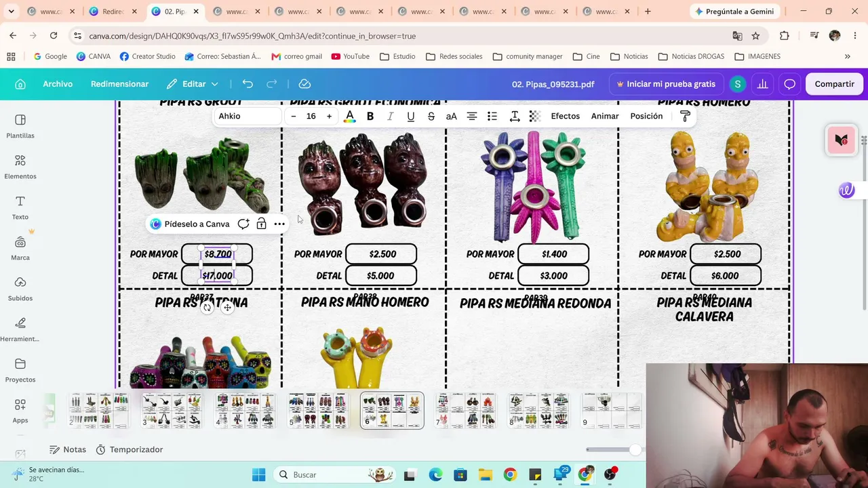Viewport: 868px width, 488px height.
Task: Open the Redimensionar menu
Action: tap(119, 84)
